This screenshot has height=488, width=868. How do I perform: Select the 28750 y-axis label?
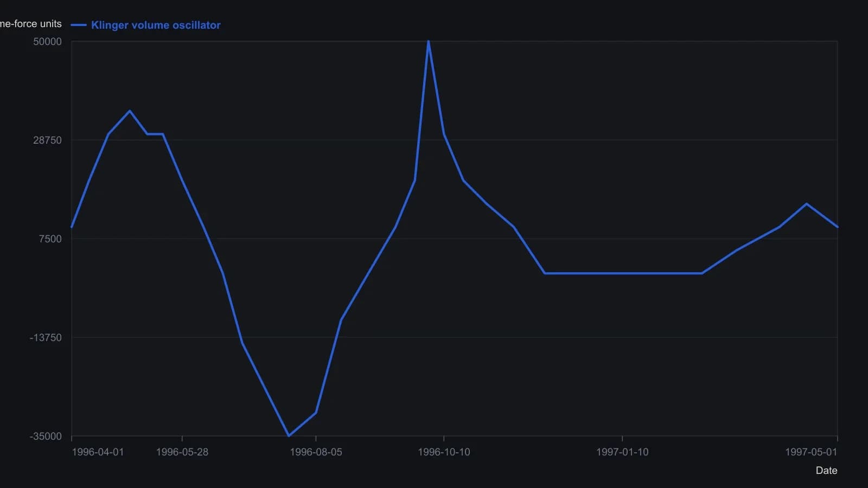pyautogui.click(x=47, y=140)
